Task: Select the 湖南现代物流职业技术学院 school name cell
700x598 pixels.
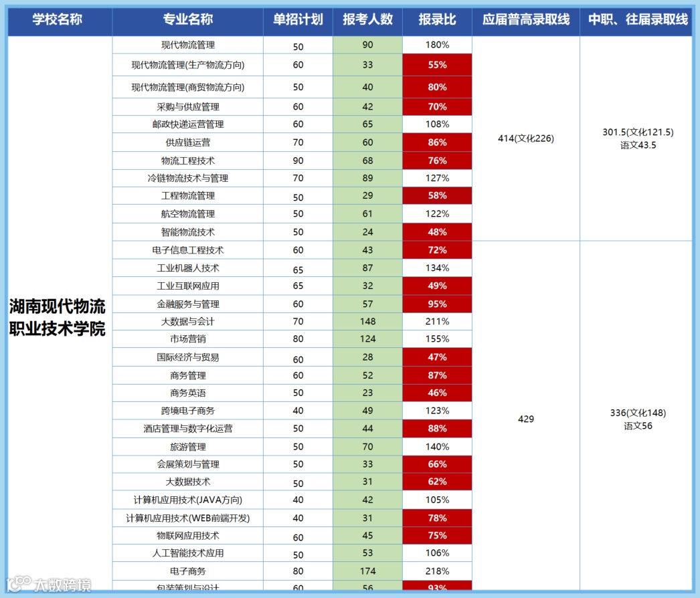Action: pyautogui.click(x=60, y=314)
